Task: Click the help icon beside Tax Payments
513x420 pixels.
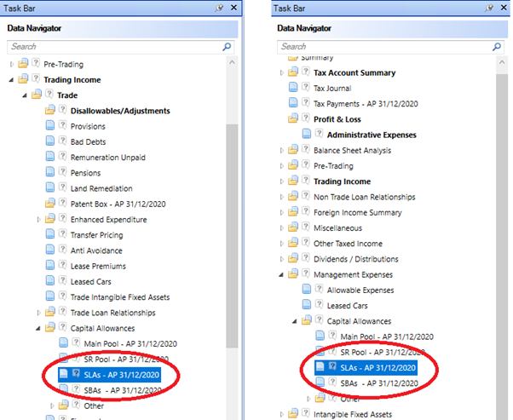Action: pyautogui.click(x=306, y=103)
